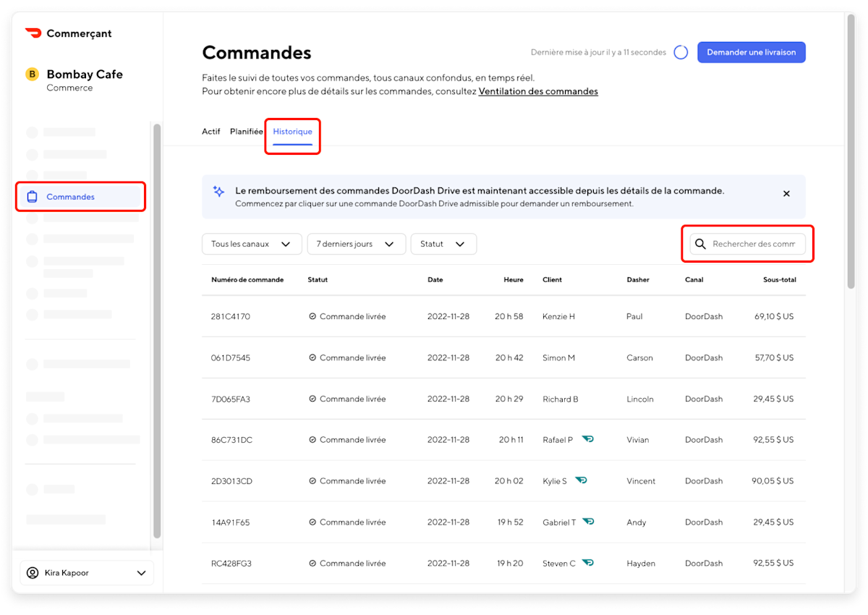This screenshot has width=868, height=615.
Task: Click the DoorDash logo beside Commerçant
Action: pyautogui.click(x=33, y=33)
